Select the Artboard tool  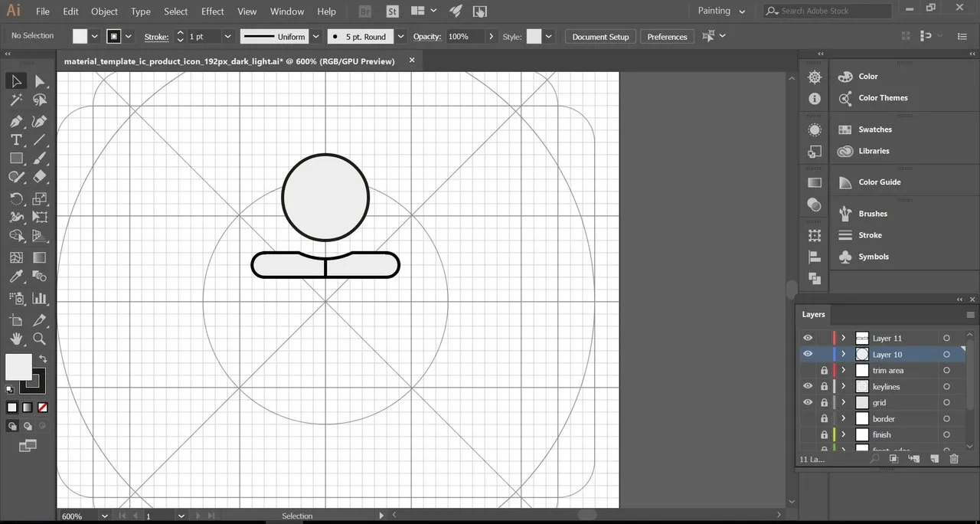pos(16,320)
